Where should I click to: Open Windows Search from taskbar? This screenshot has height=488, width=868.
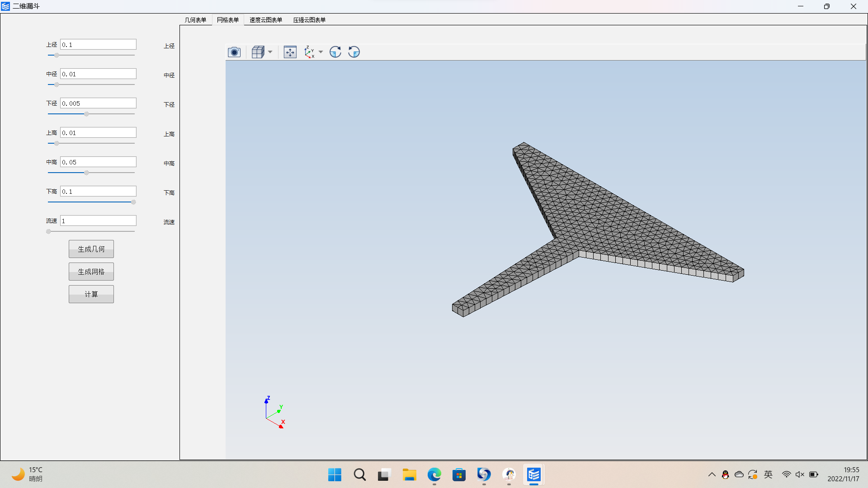click(360, 475)
